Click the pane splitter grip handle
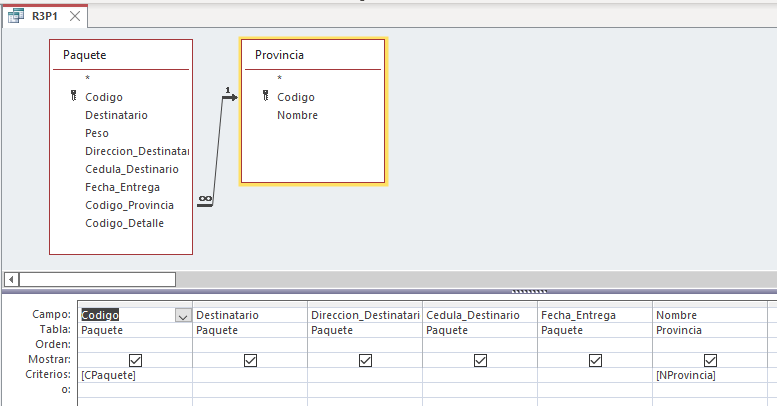 (x=529, y=291)
